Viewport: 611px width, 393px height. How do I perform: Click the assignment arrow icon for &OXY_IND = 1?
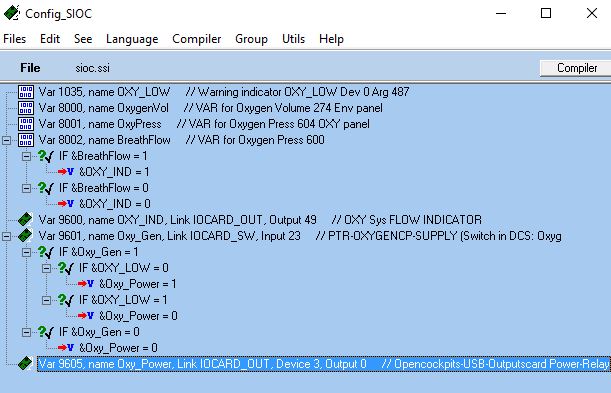[x=66, y=172]
